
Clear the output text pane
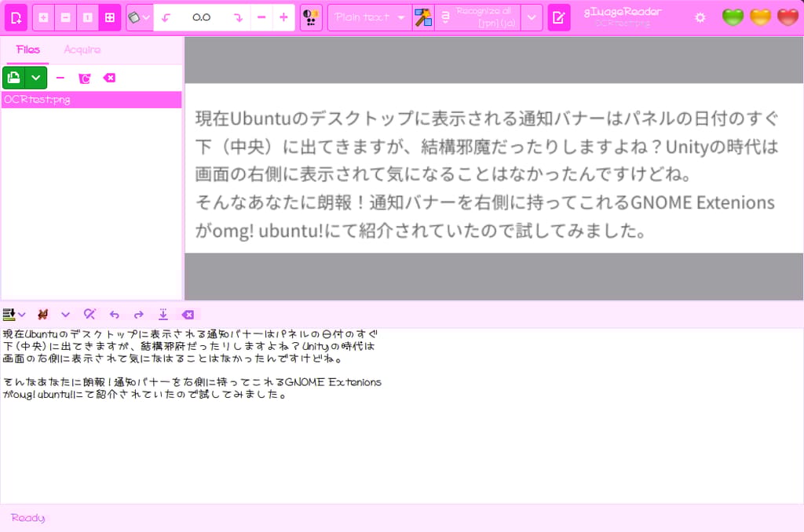[188, 314]
